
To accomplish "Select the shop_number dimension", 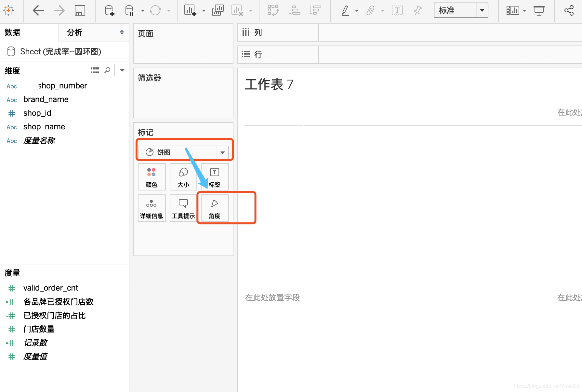I will pos(62,86).
